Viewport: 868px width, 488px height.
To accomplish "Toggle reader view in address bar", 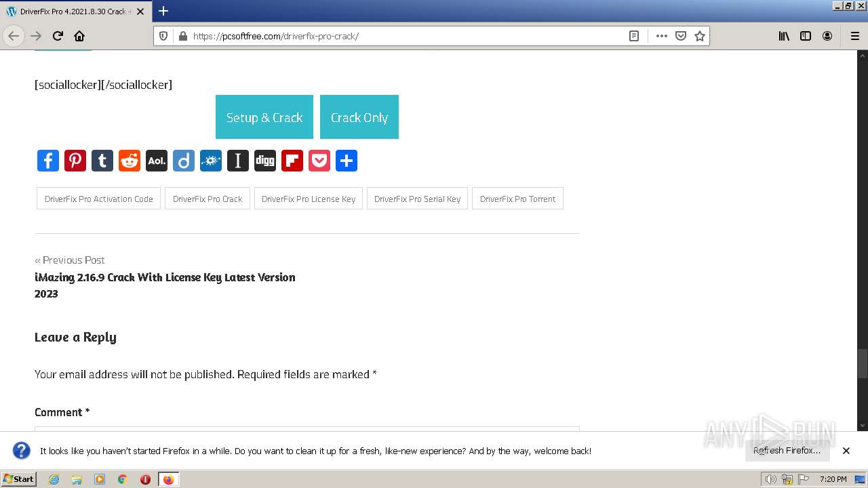I will click(x=634, y=36).
